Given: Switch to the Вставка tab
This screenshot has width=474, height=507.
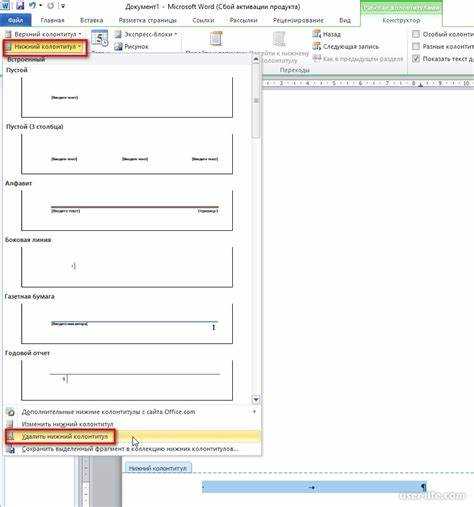Looking at the screenshot, I should click(x=92, y=20).
